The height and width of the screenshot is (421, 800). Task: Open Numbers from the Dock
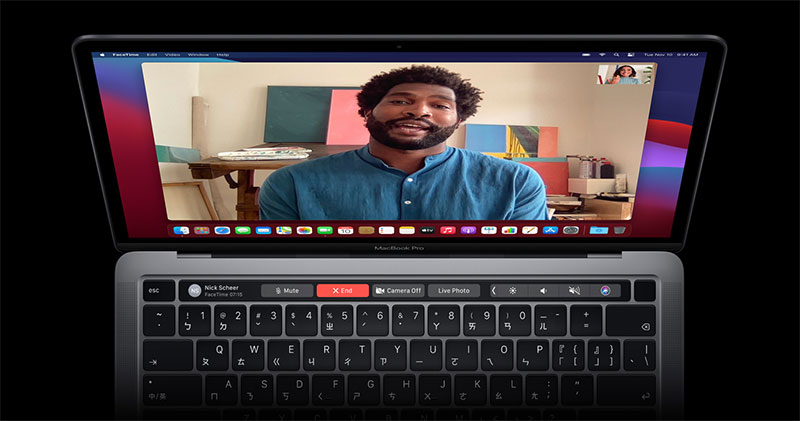509,231
